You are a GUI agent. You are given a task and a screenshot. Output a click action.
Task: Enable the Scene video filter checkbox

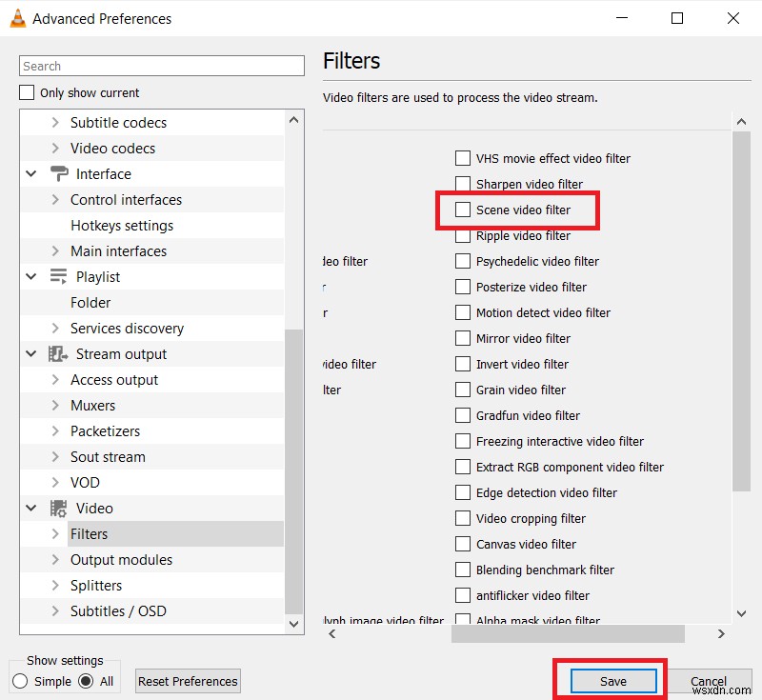[x=462, y=210]
